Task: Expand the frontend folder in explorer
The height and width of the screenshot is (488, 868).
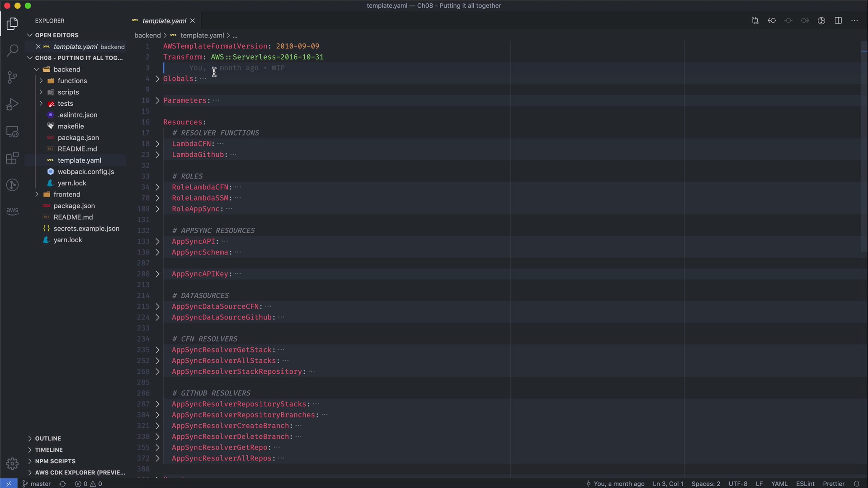Action: click(67, 194)
